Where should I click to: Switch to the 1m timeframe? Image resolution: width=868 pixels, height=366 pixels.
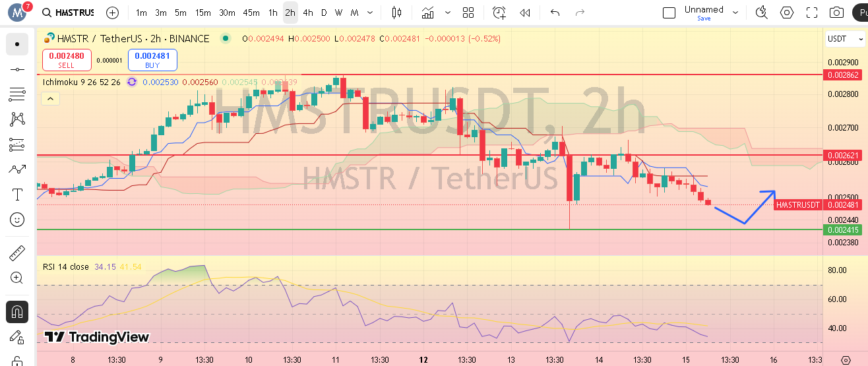(x=141, y=13)
